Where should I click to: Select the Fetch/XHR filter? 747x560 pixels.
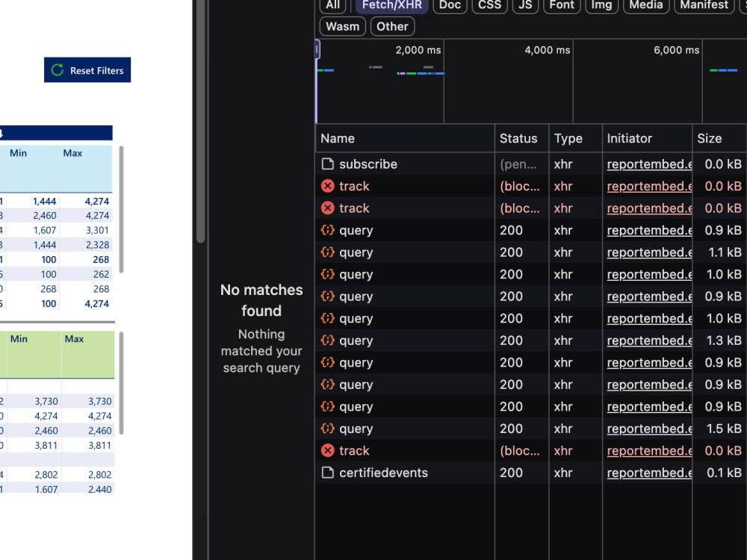[392, 5]
